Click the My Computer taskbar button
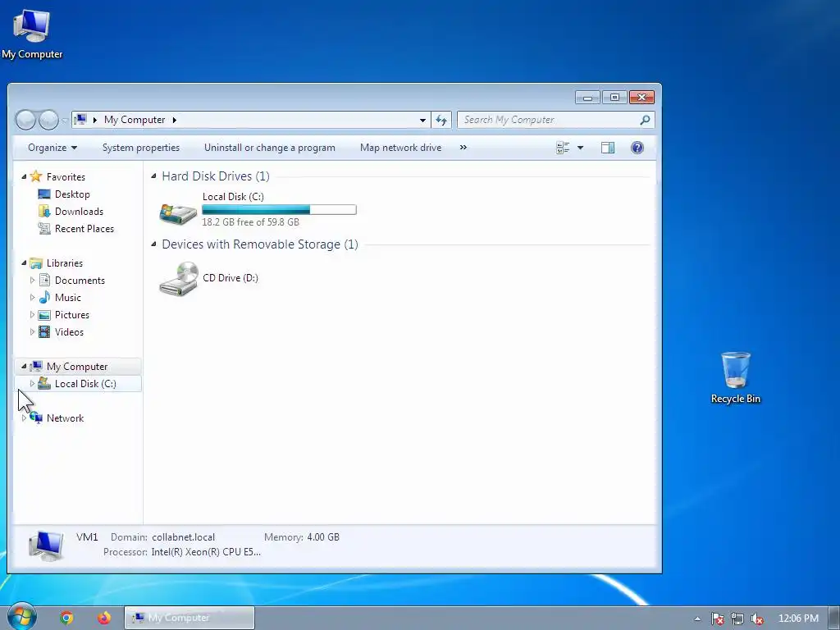This screenshot has width=840, height=630. (x=189, y=618)
